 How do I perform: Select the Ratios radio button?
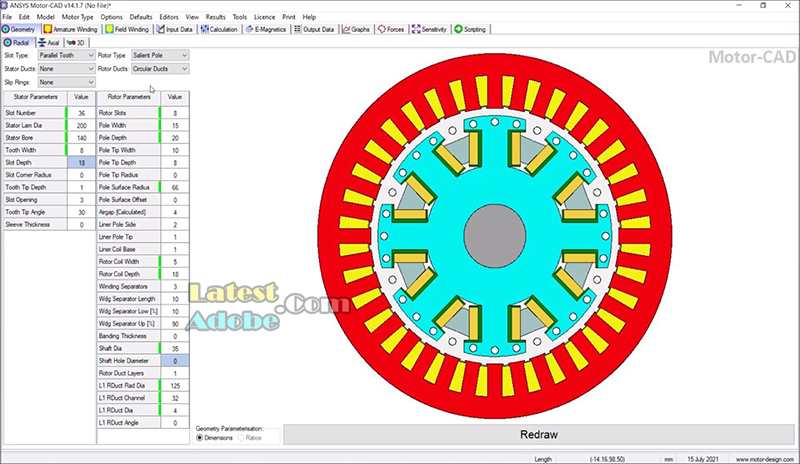click(x=241, y=438)
